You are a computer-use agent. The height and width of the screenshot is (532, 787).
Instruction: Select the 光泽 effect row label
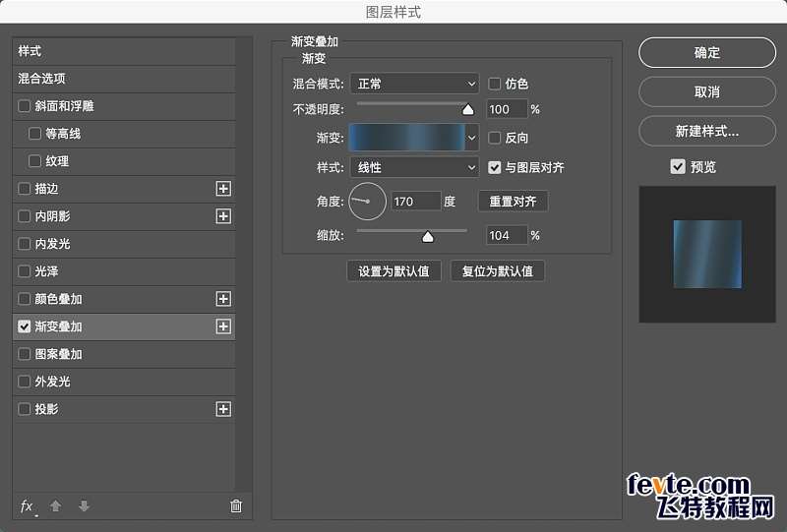46,271
